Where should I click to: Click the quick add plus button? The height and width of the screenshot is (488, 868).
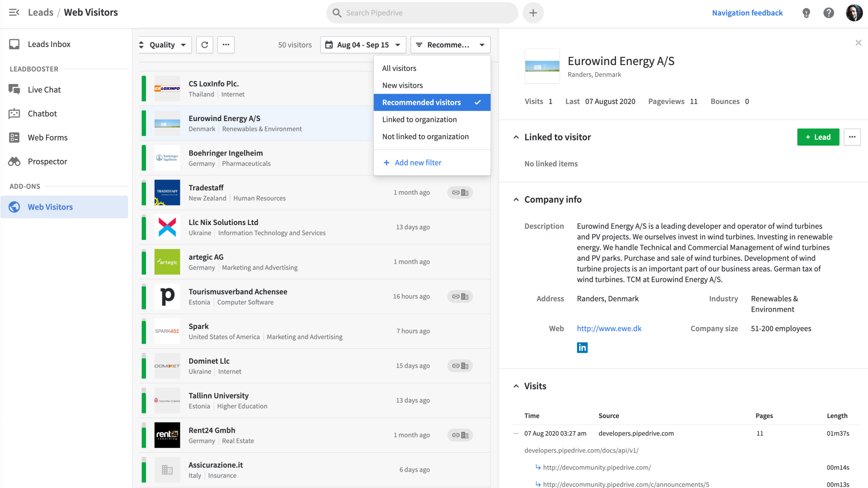click(x=533, y=13)
